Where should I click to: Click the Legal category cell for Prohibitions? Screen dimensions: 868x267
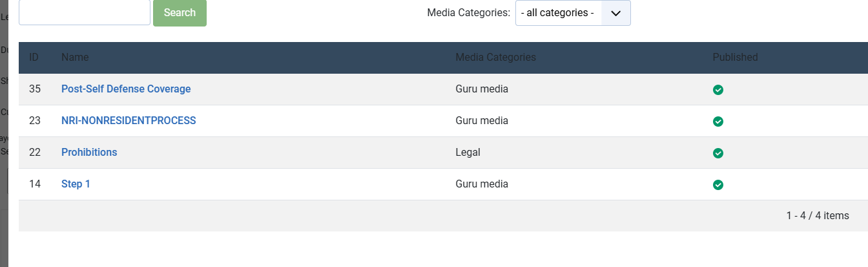click(x=468, y=153)
